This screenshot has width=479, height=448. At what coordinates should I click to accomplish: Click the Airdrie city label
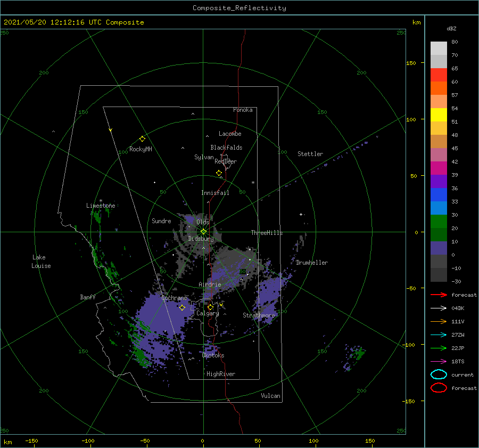point(210,284)
